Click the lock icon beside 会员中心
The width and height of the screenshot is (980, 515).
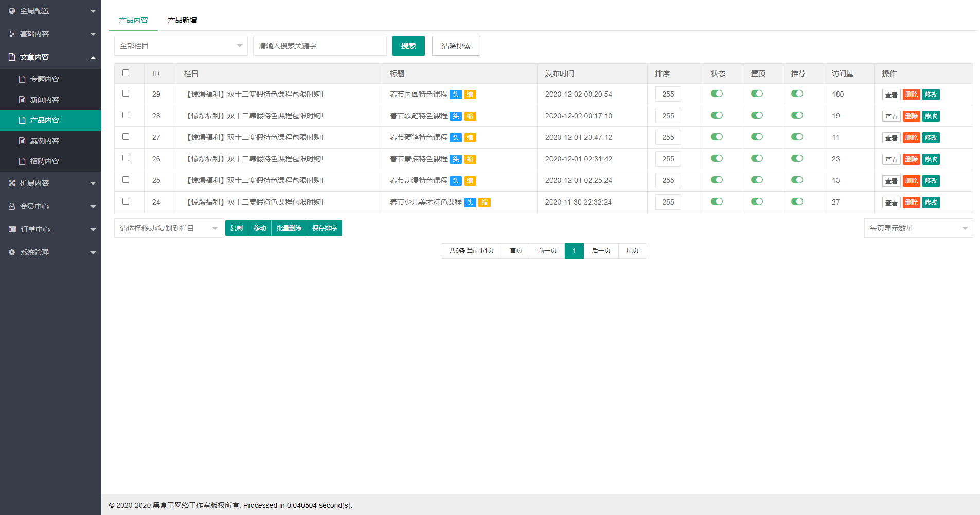point(12,206)
